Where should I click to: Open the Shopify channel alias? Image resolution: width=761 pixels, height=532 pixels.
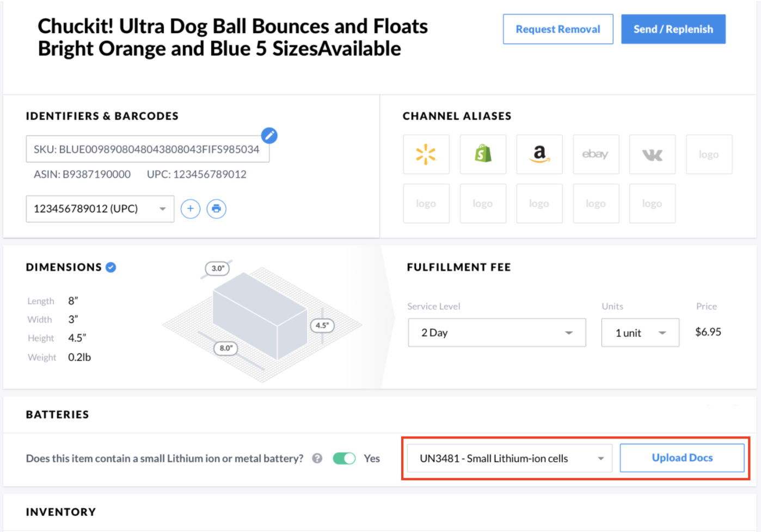pyautogui.click(x=483, y=154)
